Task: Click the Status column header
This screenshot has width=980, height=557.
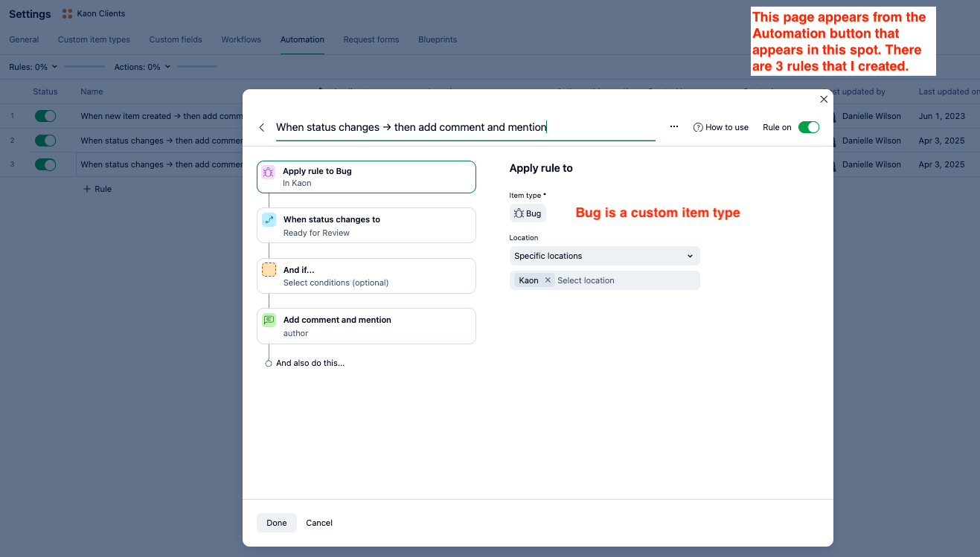Action: tap(45, 91)
